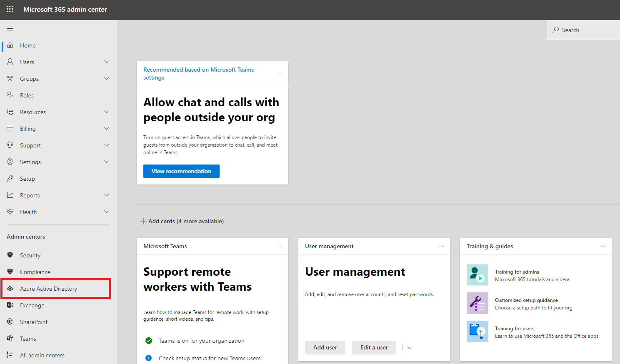620x364 pixels.
Task: Click the plus icon beside Add cards
Action: coord(143,221)
